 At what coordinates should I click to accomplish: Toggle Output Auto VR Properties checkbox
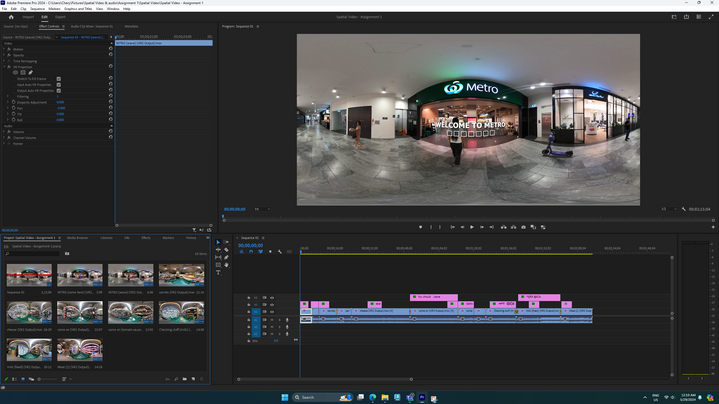point(59,91)
